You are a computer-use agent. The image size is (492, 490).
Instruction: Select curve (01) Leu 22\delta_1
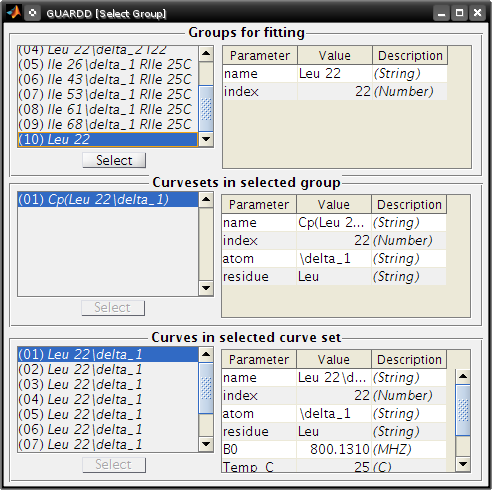point(108,354)
